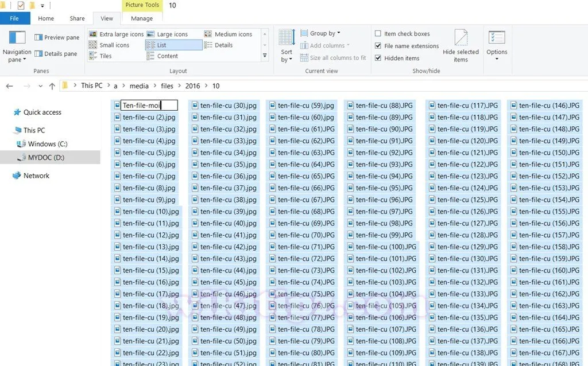Open Customize Quick Access Toolbar arrow
588x366 pixels.
tap(42, 6)
